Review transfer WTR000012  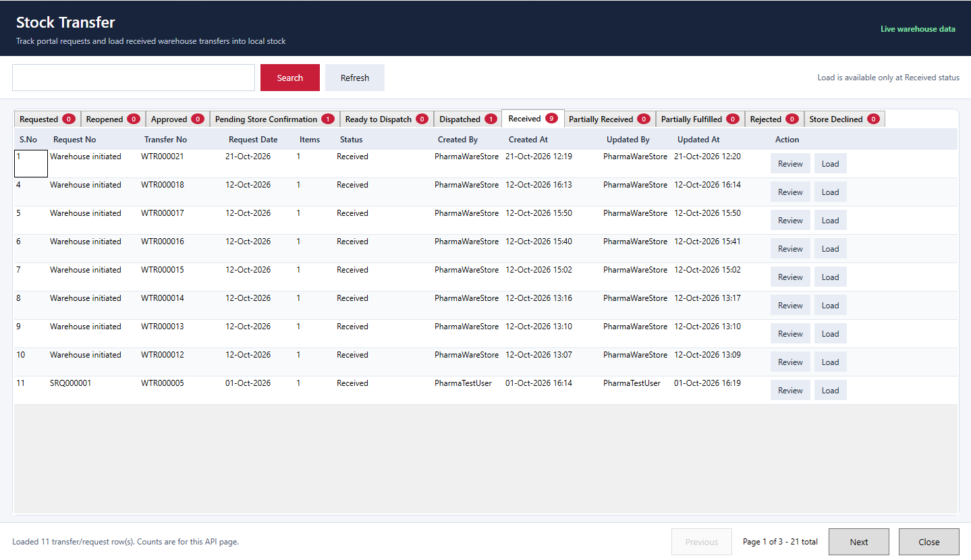point(790,362)
